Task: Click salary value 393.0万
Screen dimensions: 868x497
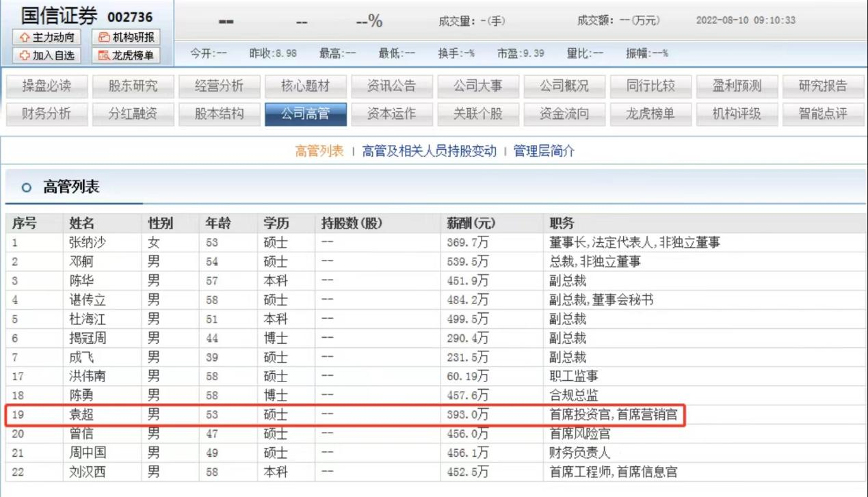Action: (x=468, y=415)
